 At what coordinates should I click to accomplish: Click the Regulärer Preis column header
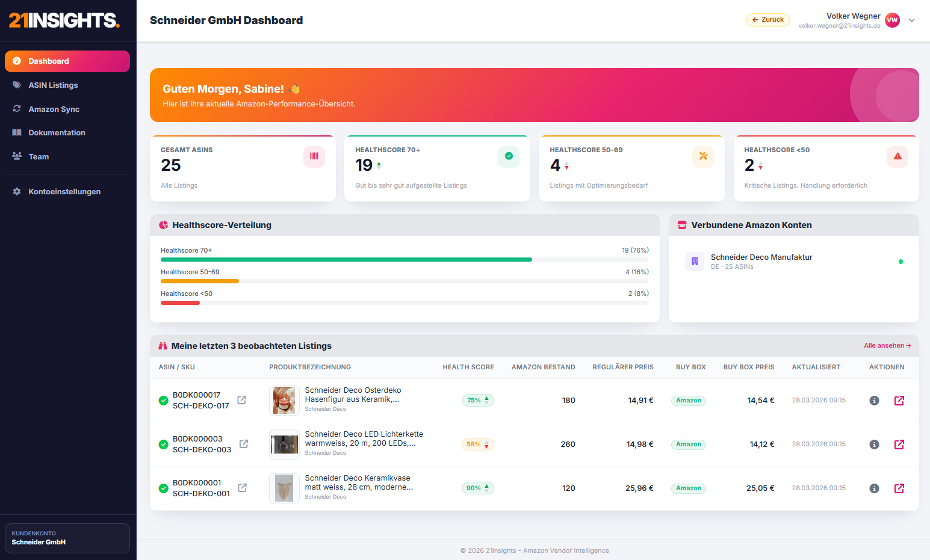coord(623,367)
